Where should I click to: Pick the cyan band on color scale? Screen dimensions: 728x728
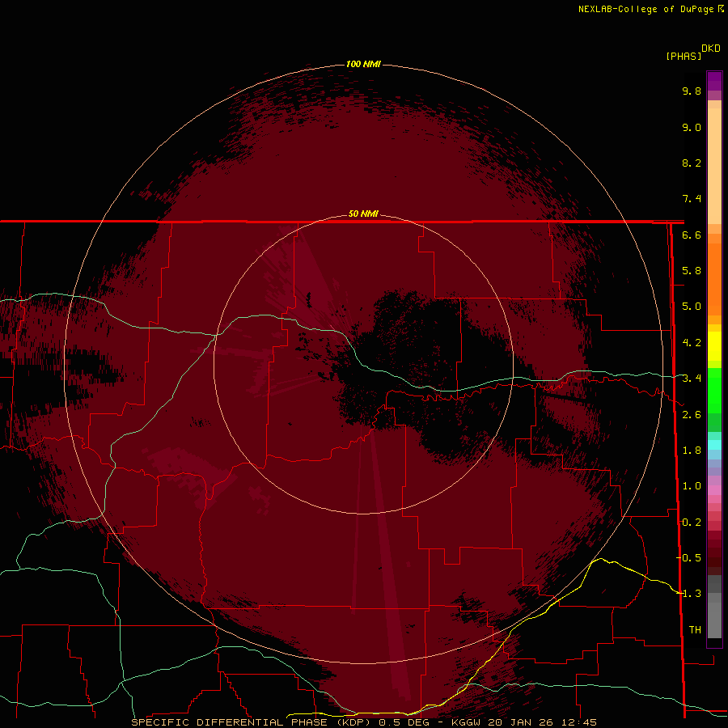[x=714, y=445]
